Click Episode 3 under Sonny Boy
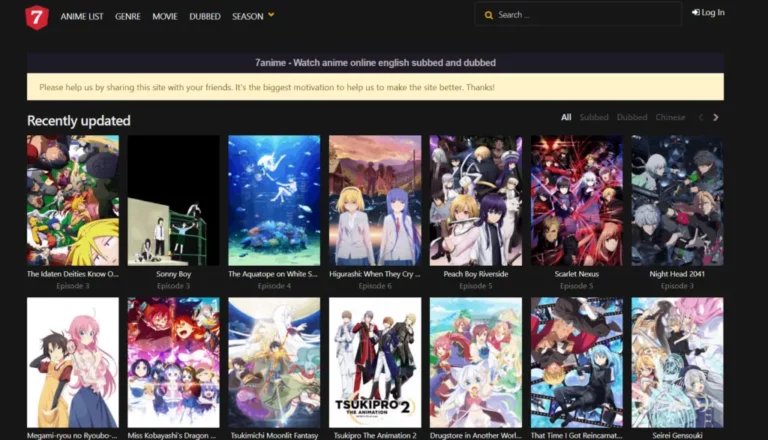Image resolution: width=768 pixels, height=440 pixels. point(173,286)
